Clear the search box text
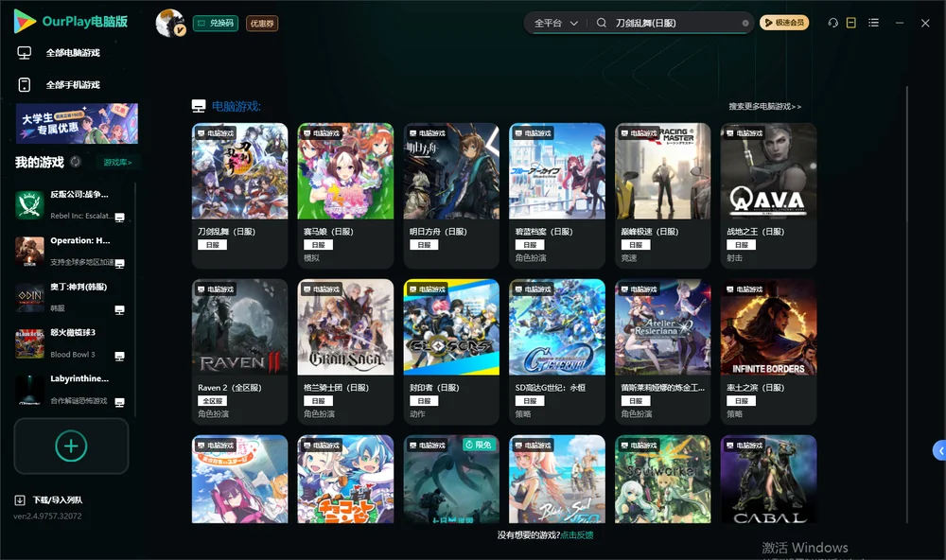Image resolution: width=946 pixels, height=560 pixels. click(745, 24)
